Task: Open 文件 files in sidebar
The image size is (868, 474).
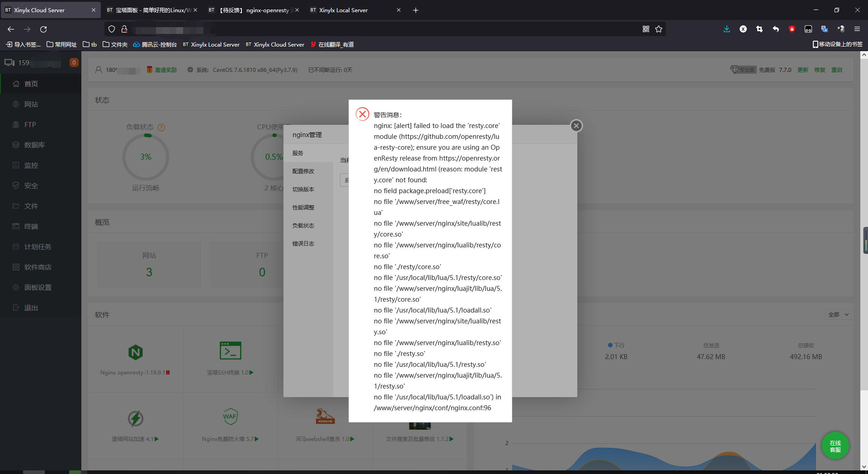Action: (41, 206)
